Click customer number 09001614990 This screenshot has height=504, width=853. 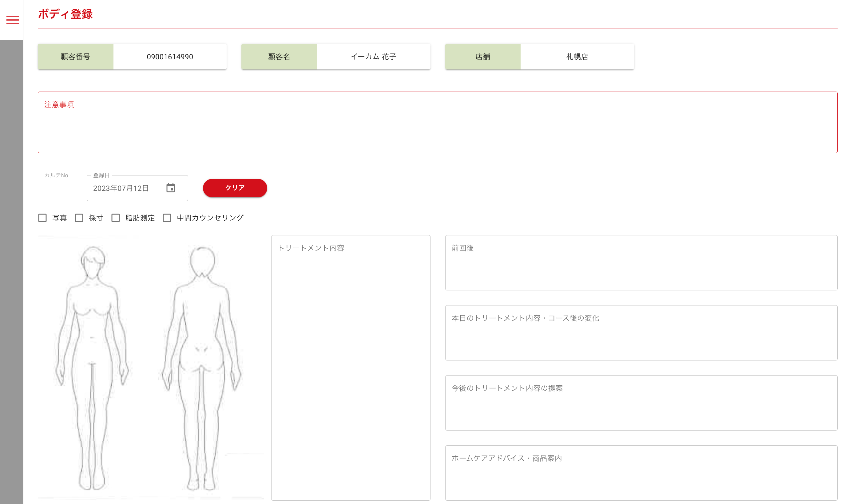pyautogui.click(x=169, y=57)
